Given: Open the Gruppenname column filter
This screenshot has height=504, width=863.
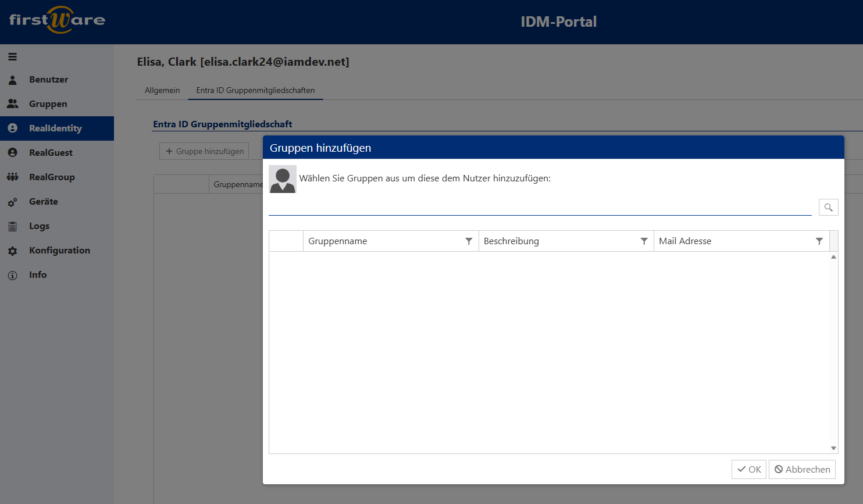Looking at the screenshot, I should [x=469, y=241].
